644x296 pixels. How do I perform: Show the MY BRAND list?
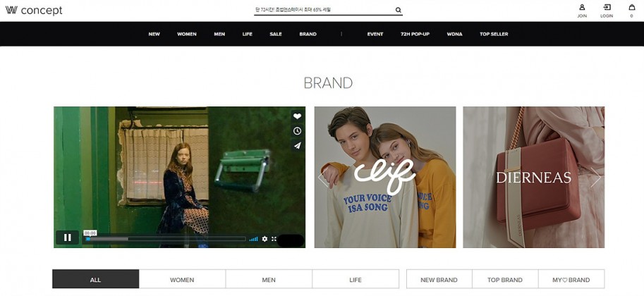(571, 279)
